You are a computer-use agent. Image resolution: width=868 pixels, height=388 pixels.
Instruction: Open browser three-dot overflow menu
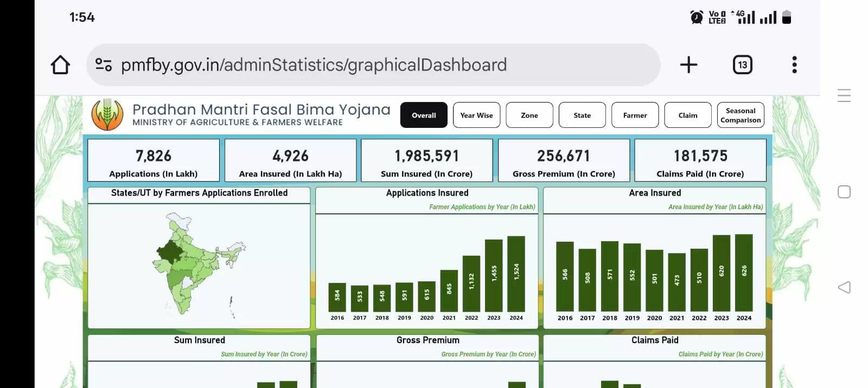(x=794, y=65)
